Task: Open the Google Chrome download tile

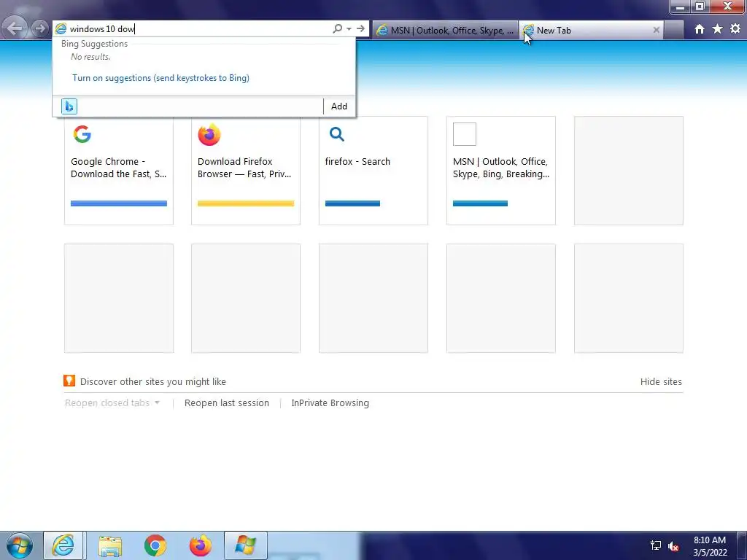Action: [119, 171]
